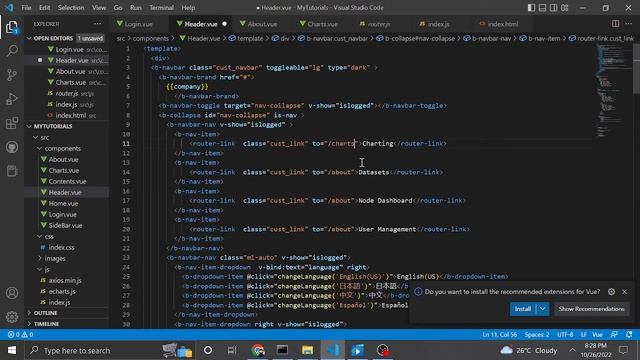Viewport: 640px width, 360px height.
Task: Click the LF end-of-line setting
Action: pos(584,334)
